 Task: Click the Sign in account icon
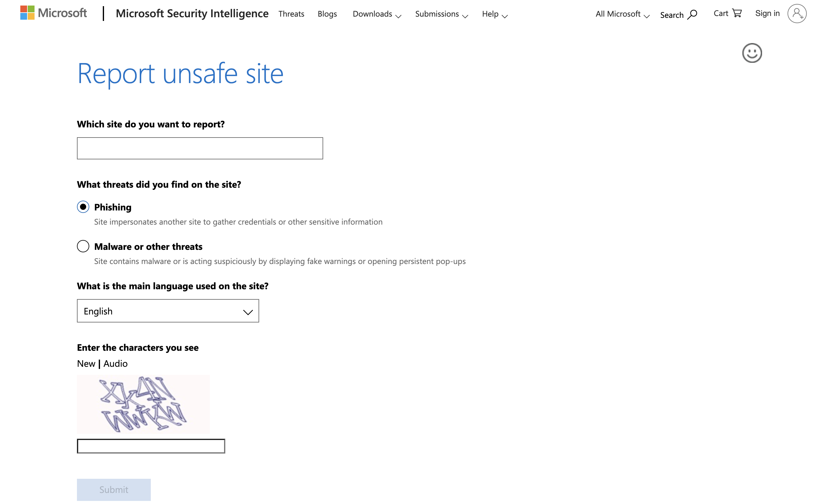(797, 13)
